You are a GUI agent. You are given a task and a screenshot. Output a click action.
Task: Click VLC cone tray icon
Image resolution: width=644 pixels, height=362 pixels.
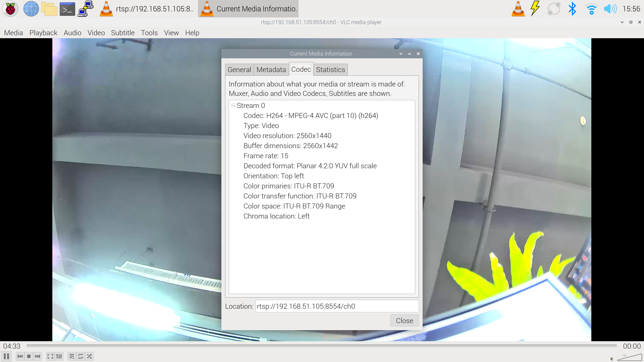[518, 9]
